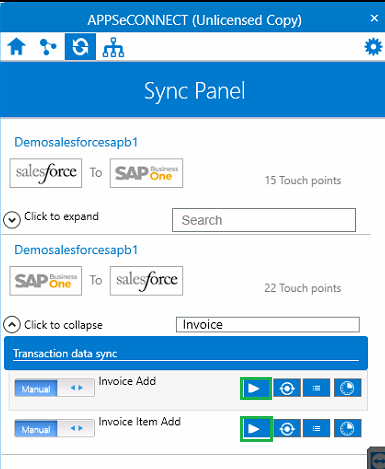Open the schedule clock icon for Invoice Add

click(x=347, y=388)
